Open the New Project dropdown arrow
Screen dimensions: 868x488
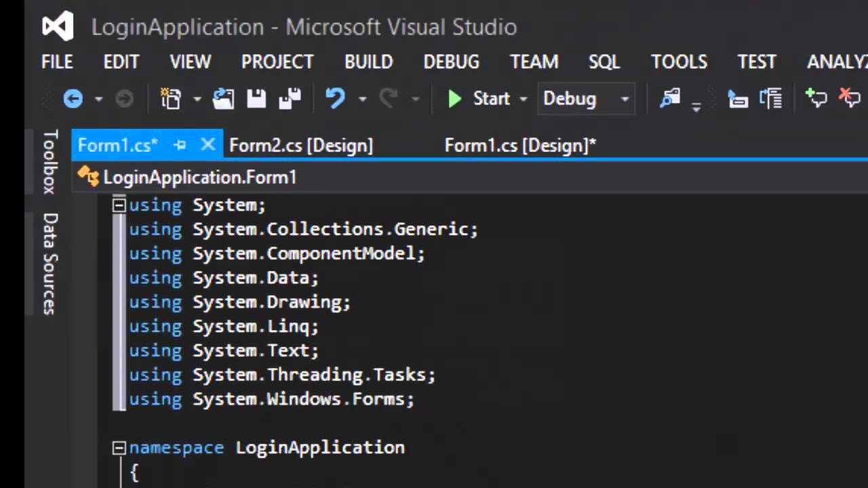tap(197, 99)
